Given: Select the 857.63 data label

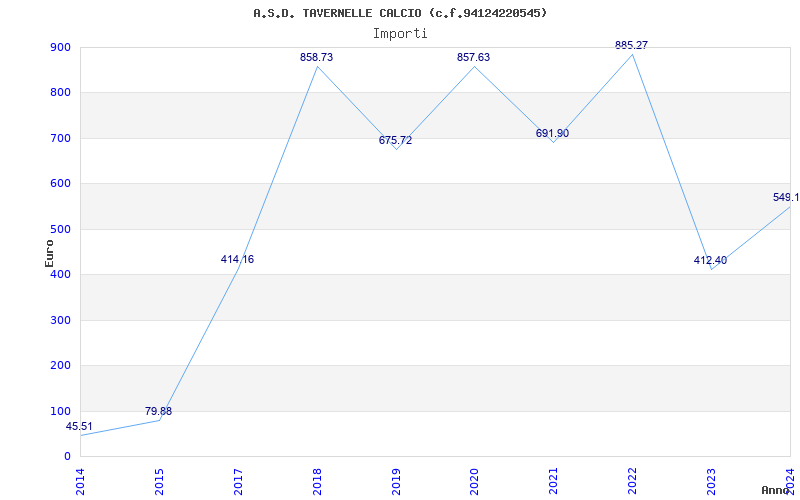Looking at the screenshot, I should pos(473,57).
